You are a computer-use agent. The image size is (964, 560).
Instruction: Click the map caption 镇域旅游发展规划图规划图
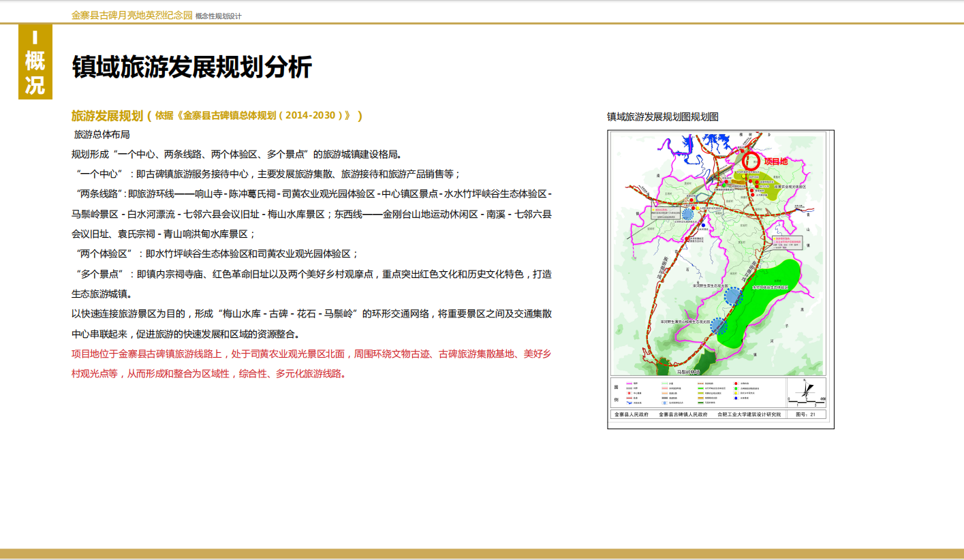pos(662,116)
